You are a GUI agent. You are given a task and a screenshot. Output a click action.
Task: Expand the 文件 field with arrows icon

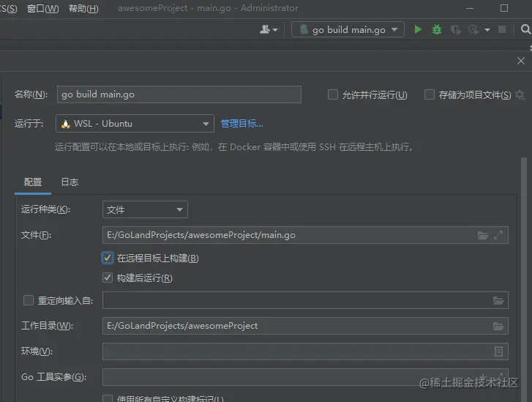(x=498, y=235)
